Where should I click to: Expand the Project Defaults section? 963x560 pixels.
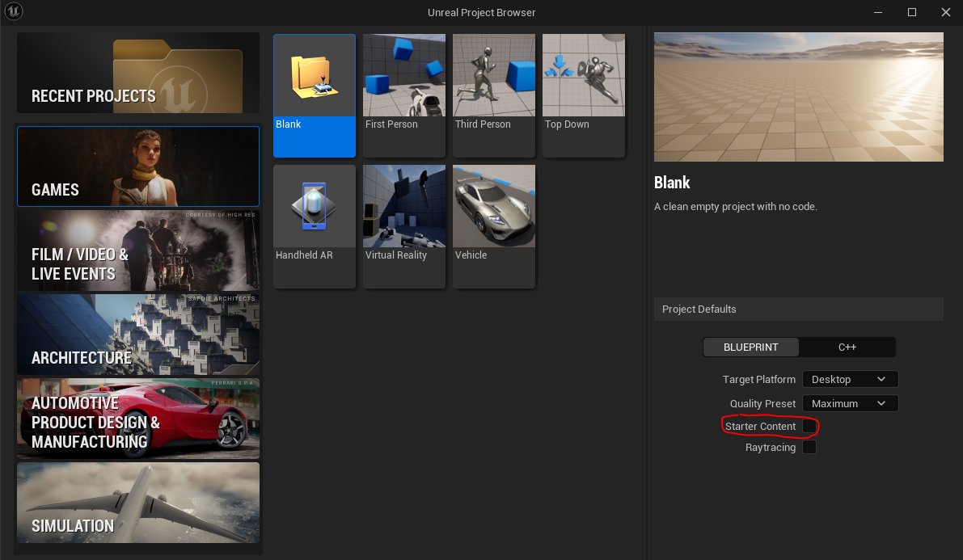tap(798, 309)
